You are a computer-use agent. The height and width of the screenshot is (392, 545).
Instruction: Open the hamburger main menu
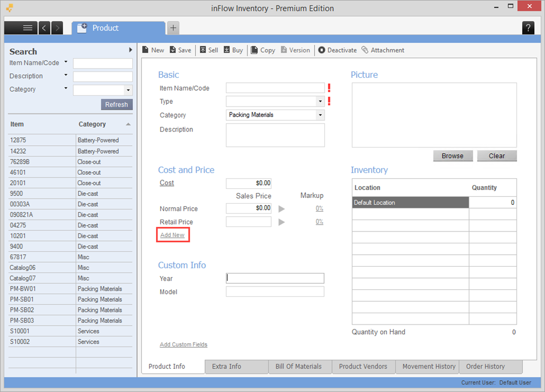27,28
